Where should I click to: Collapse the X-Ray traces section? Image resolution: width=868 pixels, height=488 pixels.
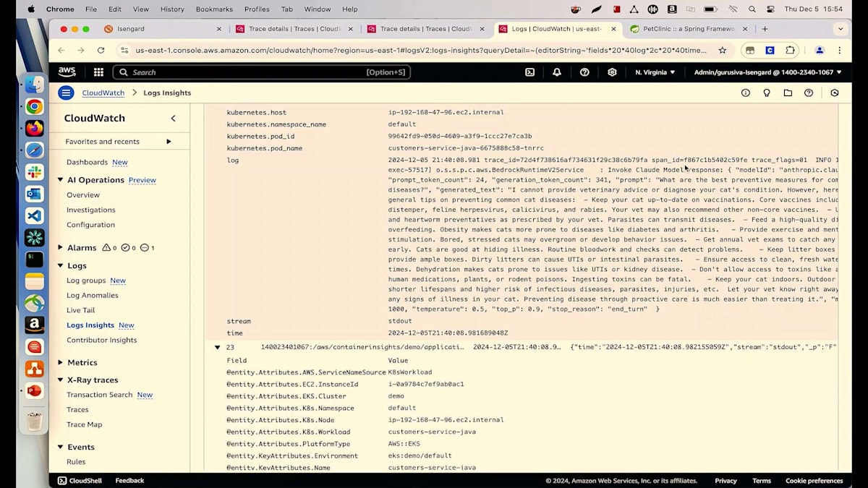pyautogui.click(x=61, y=380)
